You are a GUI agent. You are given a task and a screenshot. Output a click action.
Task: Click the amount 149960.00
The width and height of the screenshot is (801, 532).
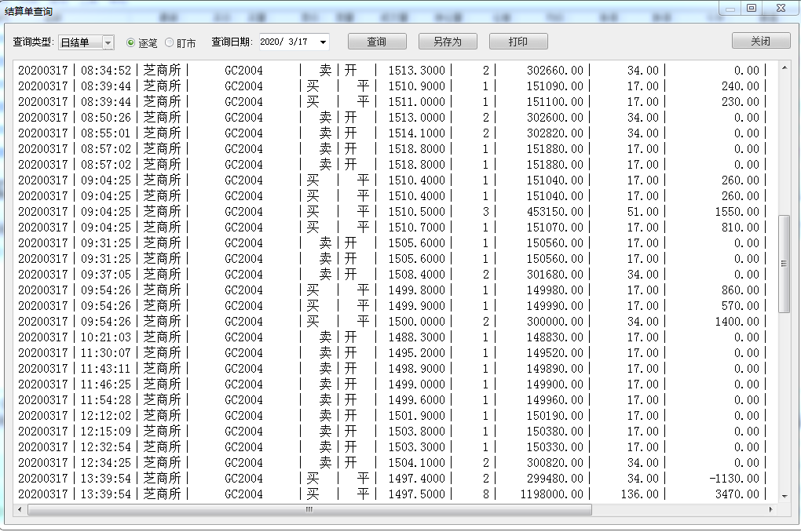(554, 399)
